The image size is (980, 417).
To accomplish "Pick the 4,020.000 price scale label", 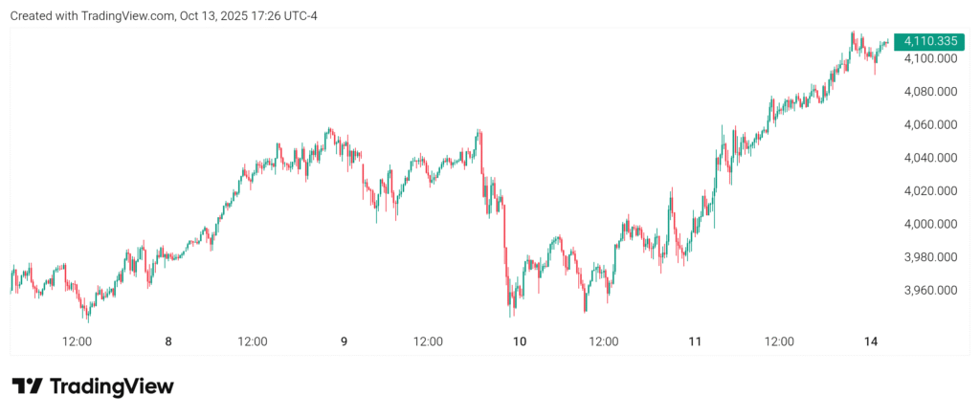I will point(928,191).
